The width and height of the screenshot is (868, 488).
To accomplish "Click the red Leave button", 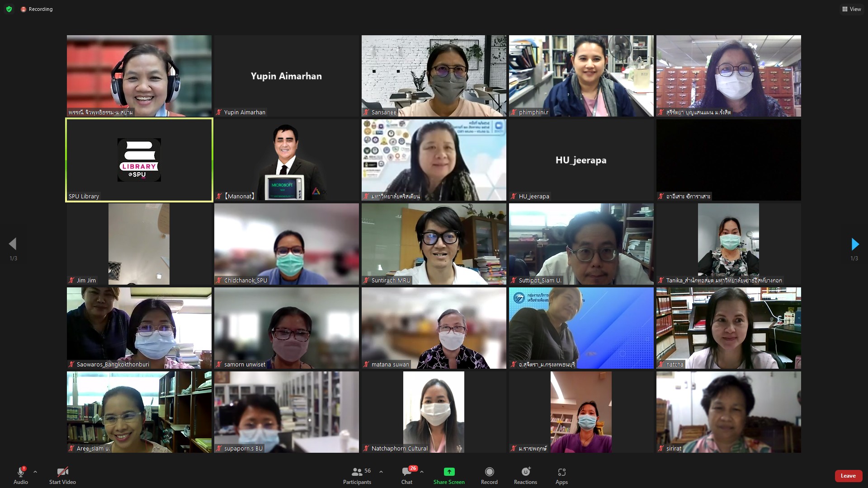I will pyautogui.click(x=848, y=476).
